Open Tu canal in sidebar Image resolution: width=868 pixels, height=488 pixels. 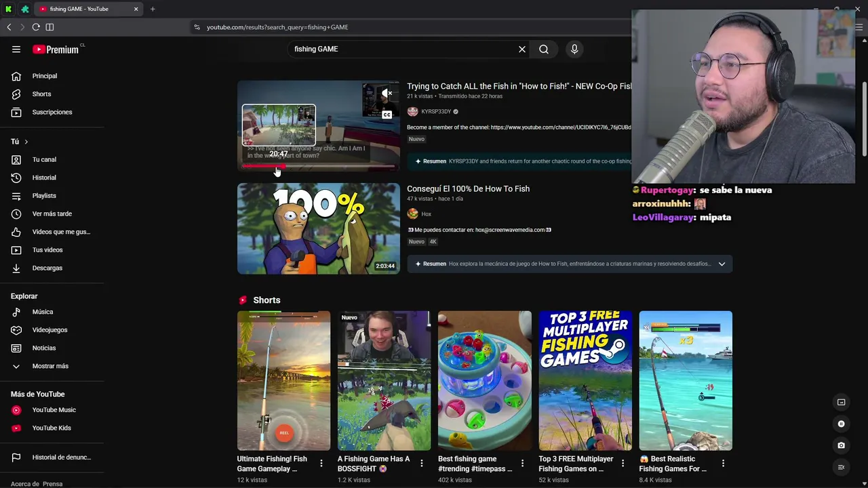(x=44, y=159)
